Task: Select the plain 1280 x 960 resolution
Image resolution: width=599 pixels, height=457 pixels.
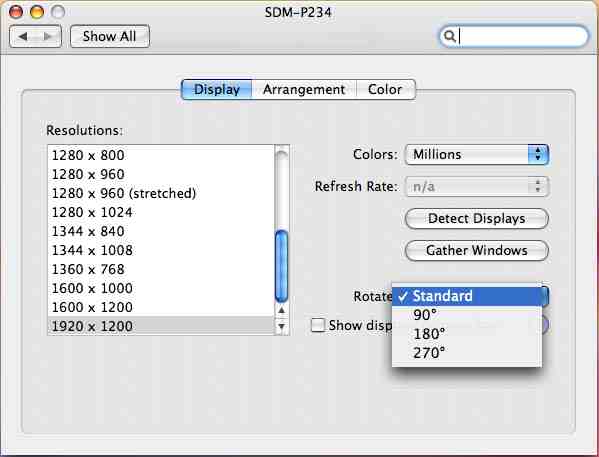Action: [x=161, y=174]
